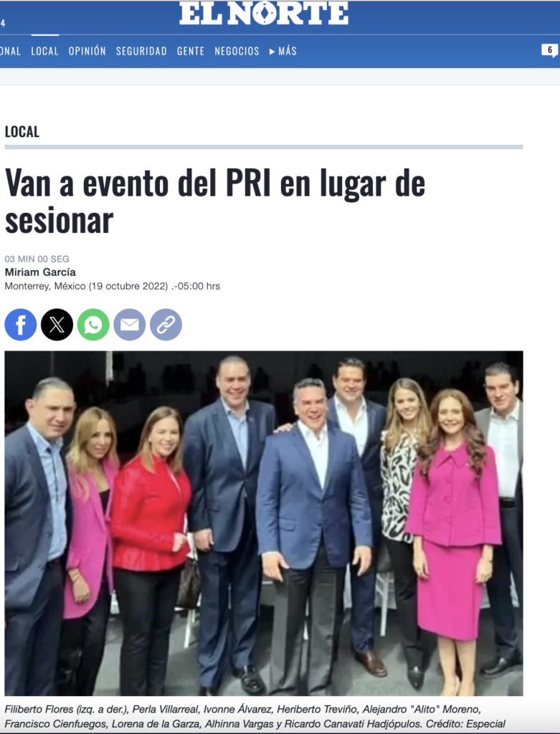Viewport: 560px width, 734px height.
Task: Send article by email icon
Action: 130,325
